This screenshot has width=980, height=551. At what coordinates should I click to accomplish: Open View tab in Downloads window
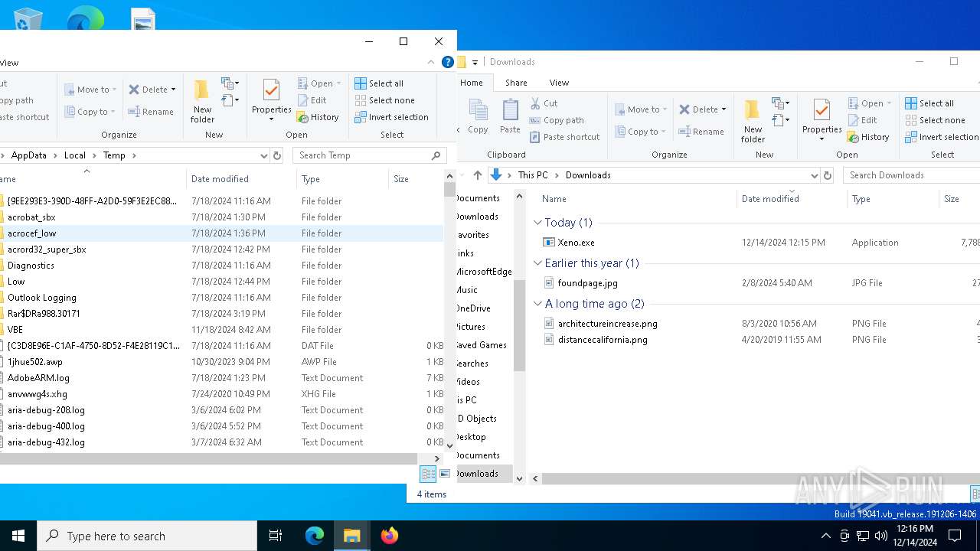(559, 83)
